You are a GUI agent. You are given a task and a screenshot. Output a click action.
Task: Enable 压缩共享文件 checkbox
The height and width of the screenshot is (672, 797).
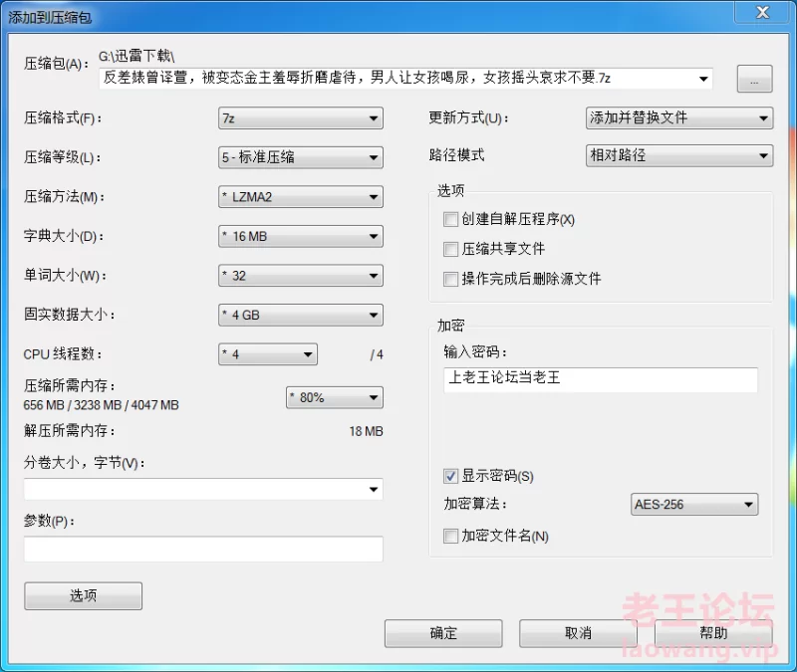(450, 249)
